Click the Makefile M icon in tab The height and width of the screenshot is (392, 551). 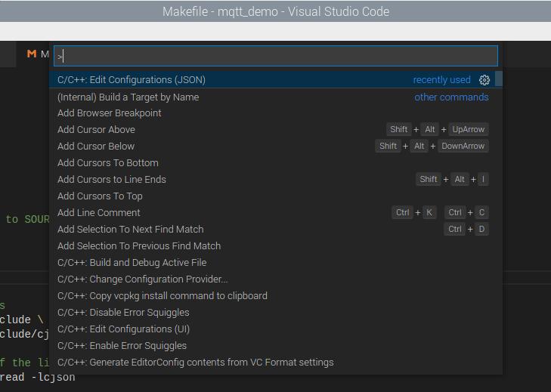pyautogui.click(x=32, y=54)
